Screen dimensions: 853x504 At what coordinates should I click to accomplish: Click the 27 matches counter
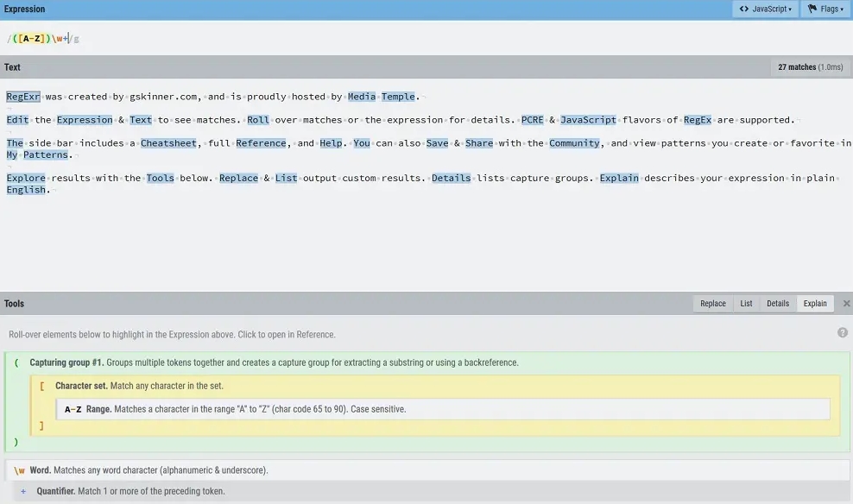click(x=810, y=67)
